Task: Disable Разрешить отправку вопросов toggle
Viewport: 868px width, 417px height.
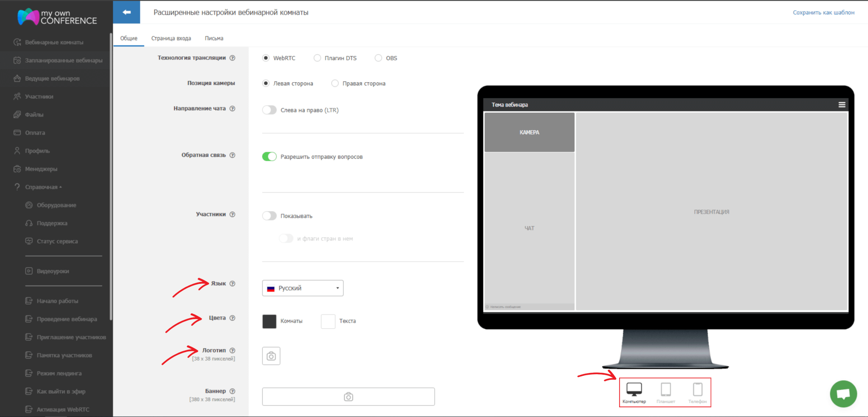Action: 269,157
